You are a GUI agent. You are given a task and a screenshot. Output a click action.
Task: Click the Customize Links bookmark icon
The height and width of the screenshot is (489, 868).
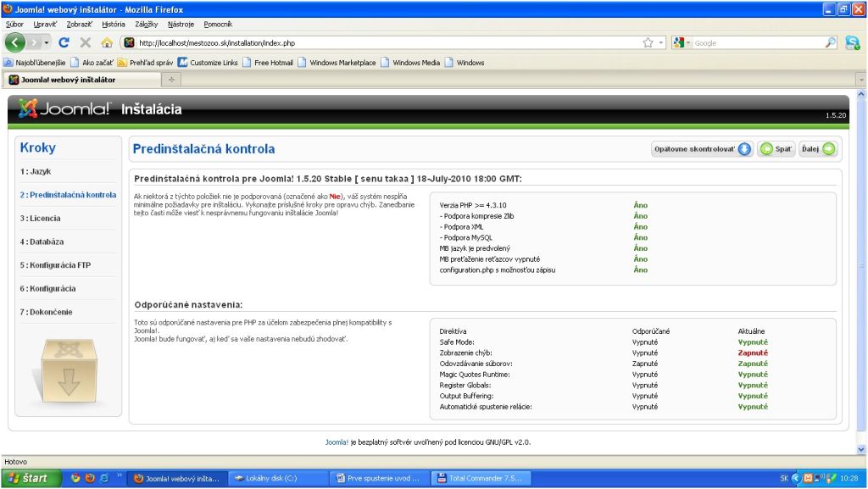182,63
